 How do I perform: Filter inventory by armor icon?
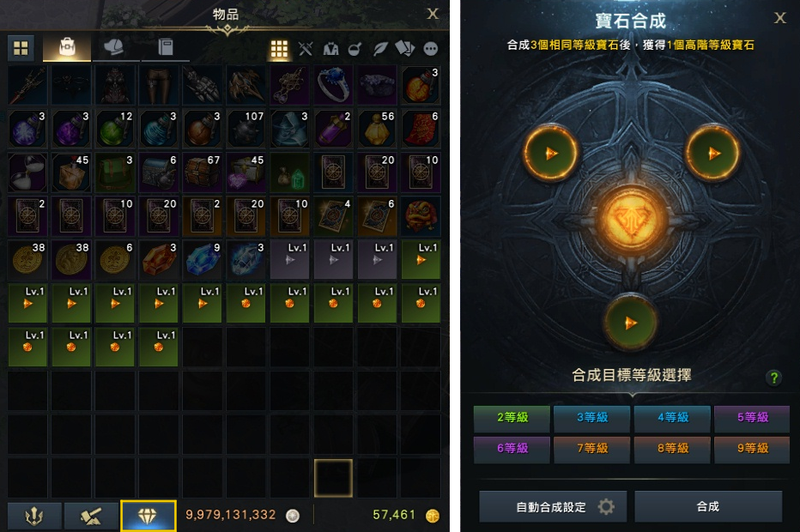click(330, 49)
